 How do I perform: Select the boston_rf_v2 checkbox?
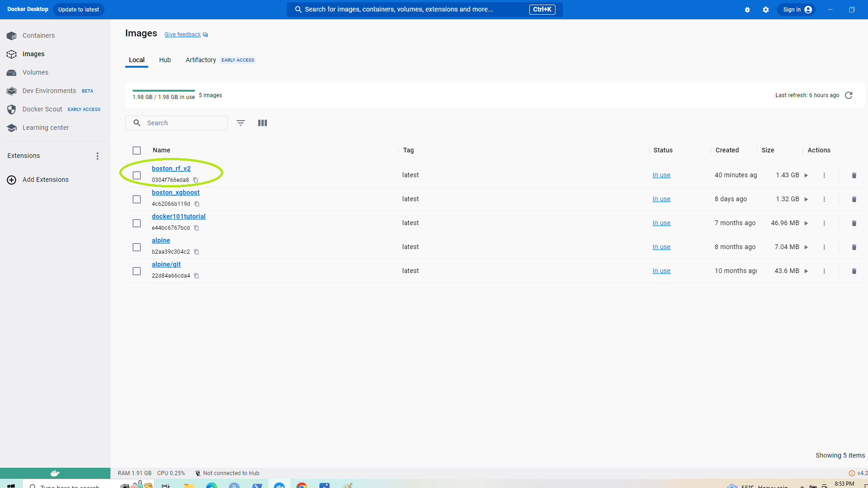(x=137, y=175)
